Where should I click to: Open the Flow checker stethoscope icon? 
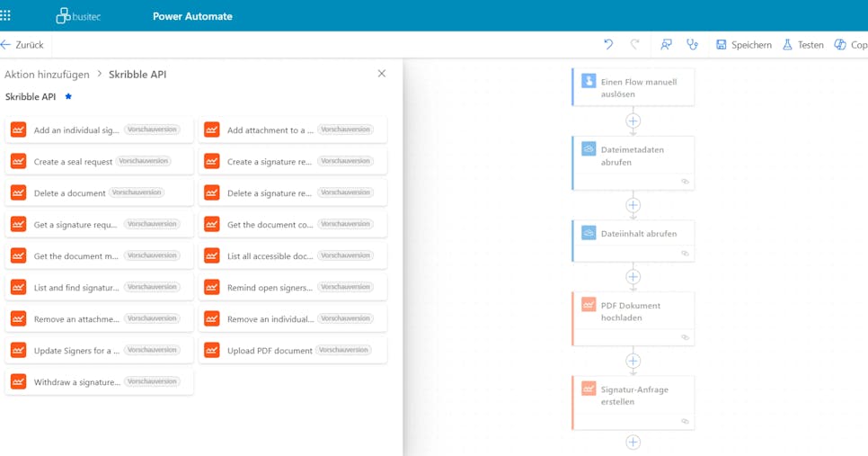pos(692,44)
